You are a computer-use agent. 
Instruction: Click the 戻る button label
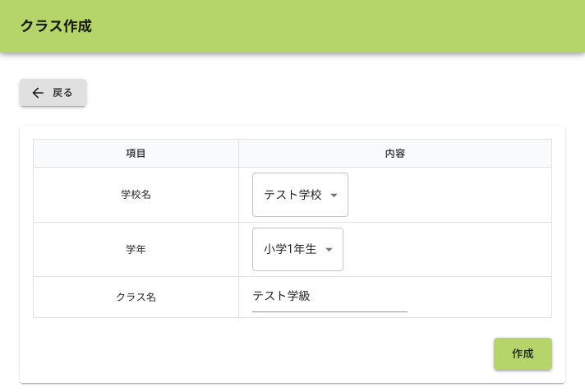[62, 93]
